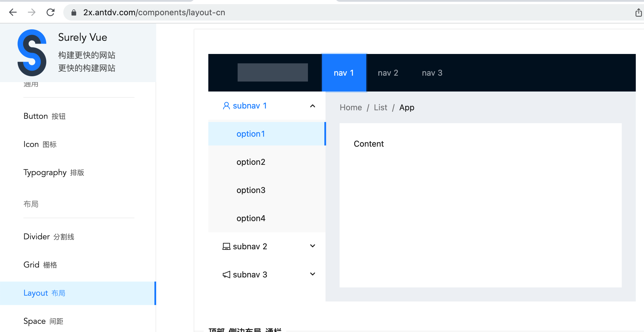The height and width of the screenshot is (332, 644).
Task: Open the Grid 栅格 docs page
Action: pyautogui.click(x=78, y=265)
